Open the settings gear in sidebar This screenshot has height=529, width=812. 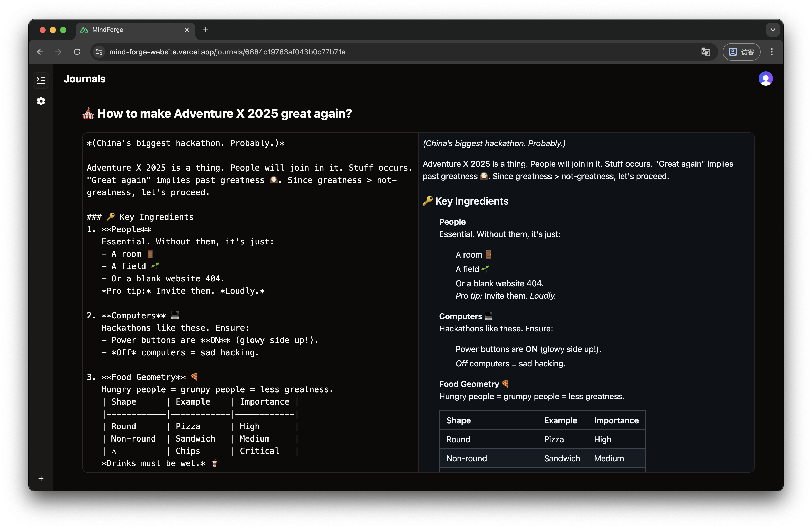click(41, 101)
